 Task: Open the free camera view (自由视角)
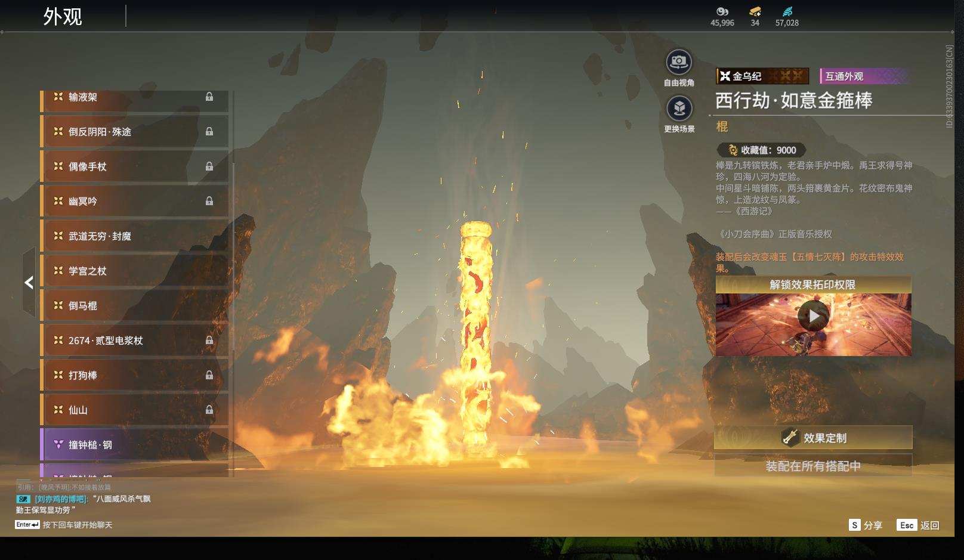tap(679, 61)
